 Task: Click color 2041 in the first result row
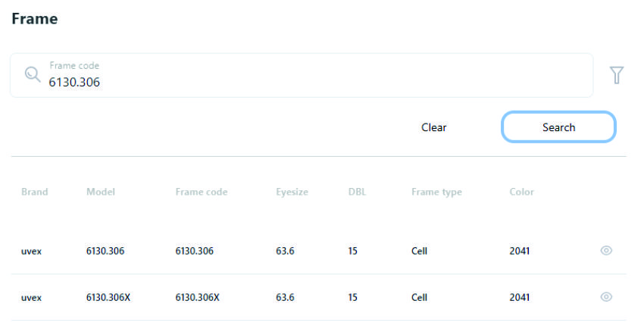point(520,251)
